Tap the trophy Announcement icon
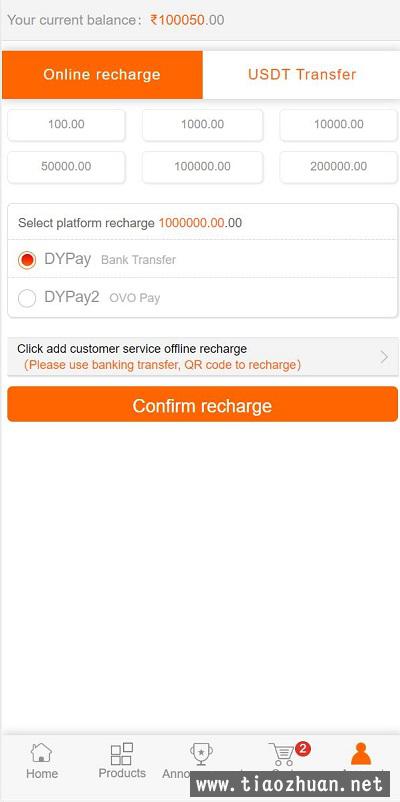 [x=202, y=754]
